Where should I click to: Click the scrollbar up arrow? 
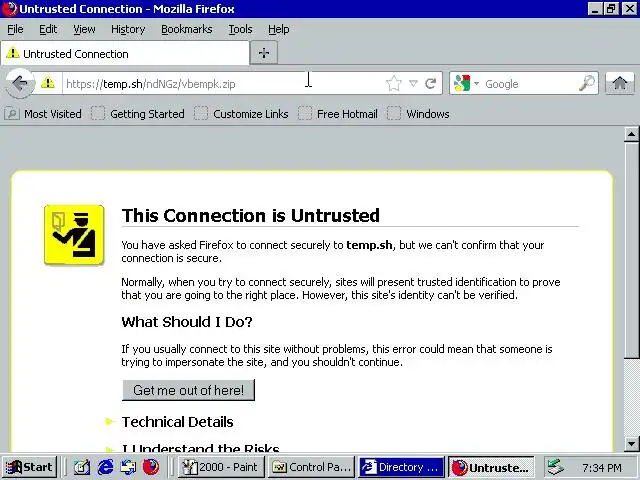tap(631, 134)
